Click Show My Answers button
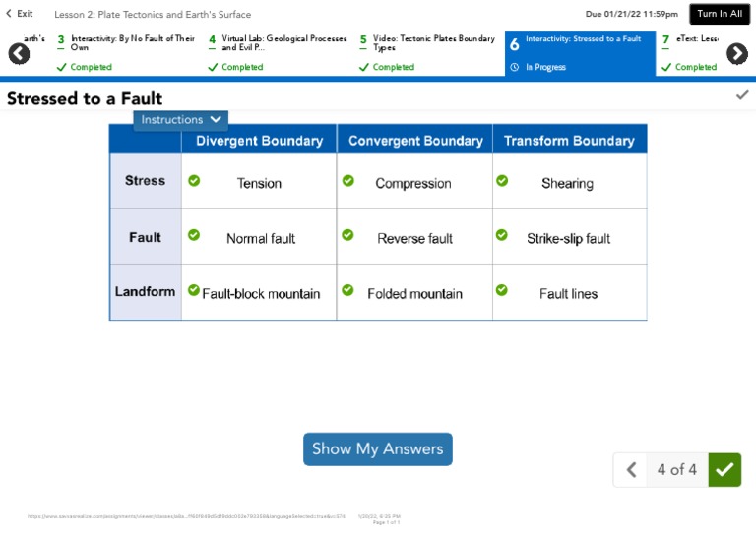 click(377, 449)
